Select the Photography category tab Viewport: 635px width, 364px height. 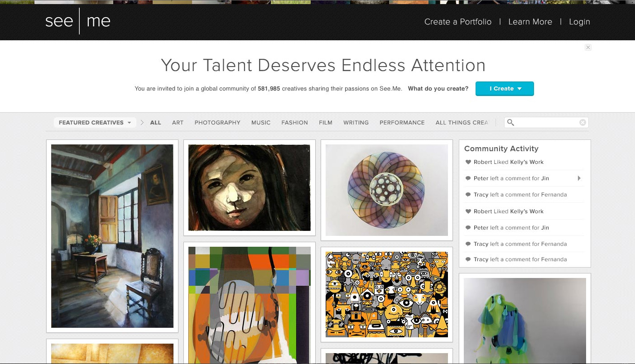click(217, 122)
